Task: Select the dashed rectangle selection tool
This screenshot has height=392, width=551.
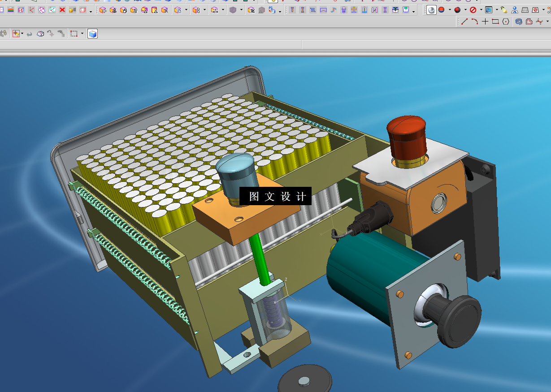Action: pyautogui.click(x=74, y=34)
